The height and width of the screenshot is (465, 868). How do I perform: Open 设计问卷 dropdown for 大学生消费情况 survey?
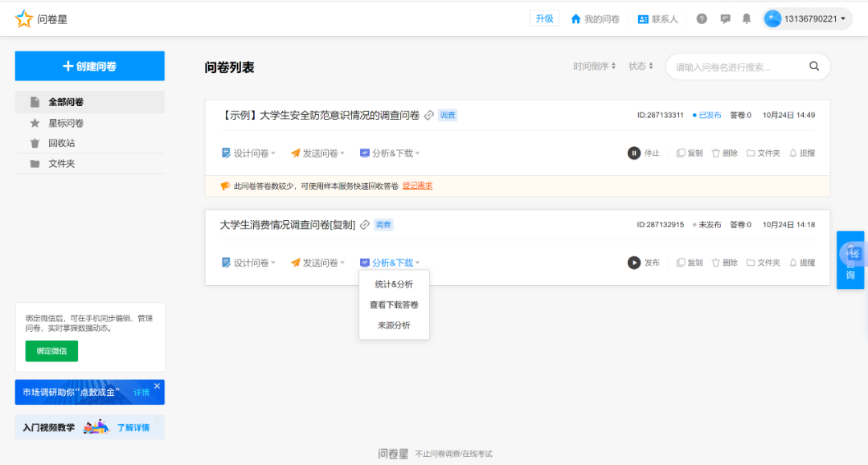click(x=248, y=263)
